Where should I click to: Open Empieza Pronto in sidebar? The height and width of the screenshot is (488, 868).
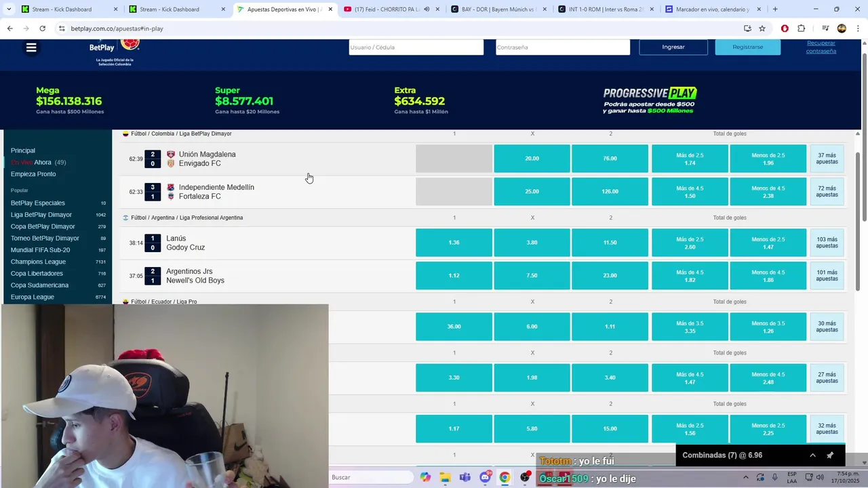coord(33,174)
